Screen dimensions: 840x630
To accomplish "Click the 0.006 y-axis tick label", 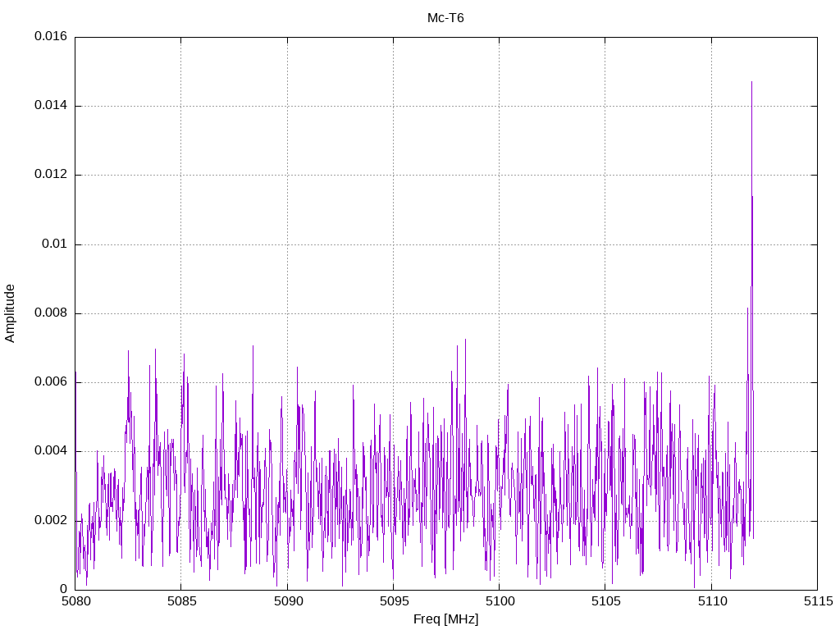I will 50,382.
